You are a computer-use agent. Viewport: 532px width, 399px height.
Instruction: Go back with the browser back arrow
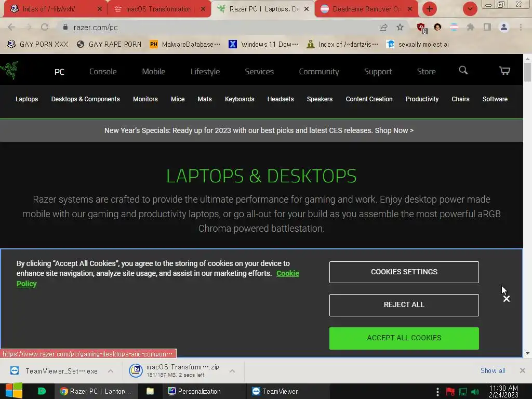(11, 27)
